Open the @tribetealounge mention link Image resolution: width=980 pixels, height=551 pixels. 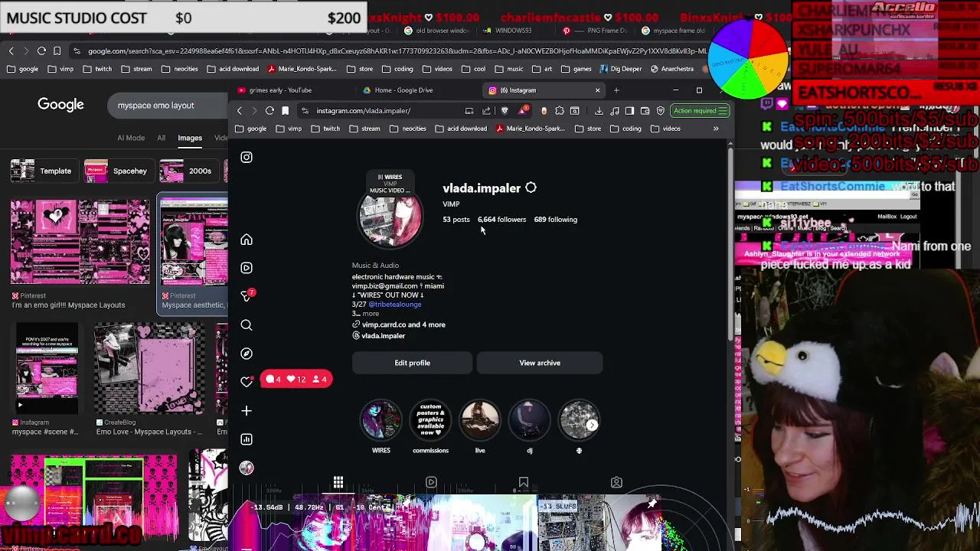(395, 305)
